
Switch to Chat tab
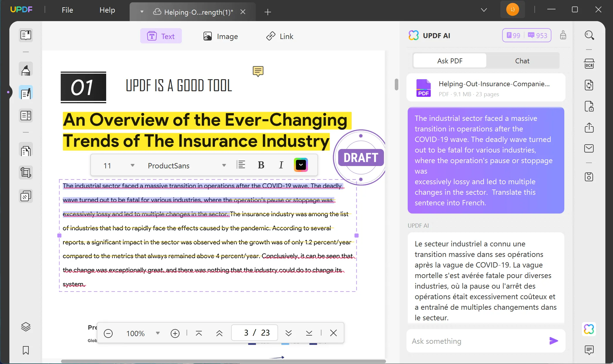(x=522, y=61)
